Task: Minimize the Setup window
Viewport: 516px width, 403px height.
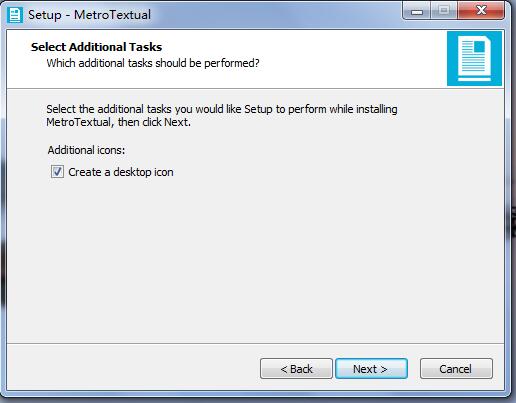Action: [417, 11]
